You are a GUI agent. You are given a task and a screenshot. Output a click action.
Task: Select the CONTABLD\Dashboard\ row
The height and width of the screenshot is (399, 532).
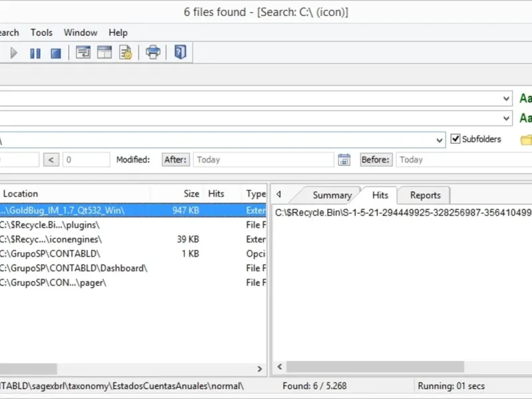[133, 268]
